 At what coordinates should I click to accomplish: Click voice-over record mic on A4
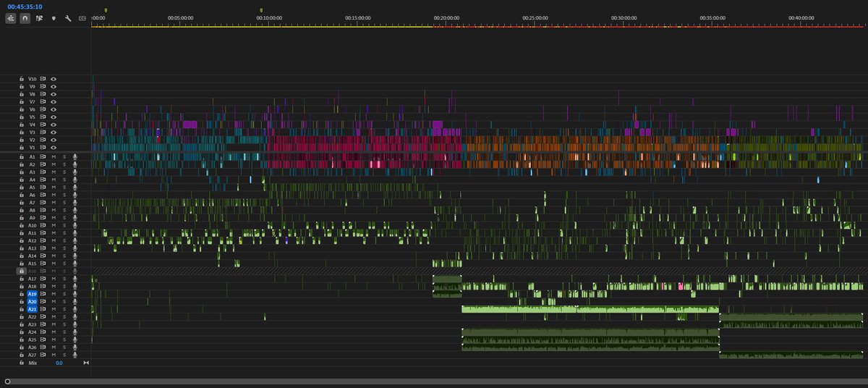tap(75, 180)
